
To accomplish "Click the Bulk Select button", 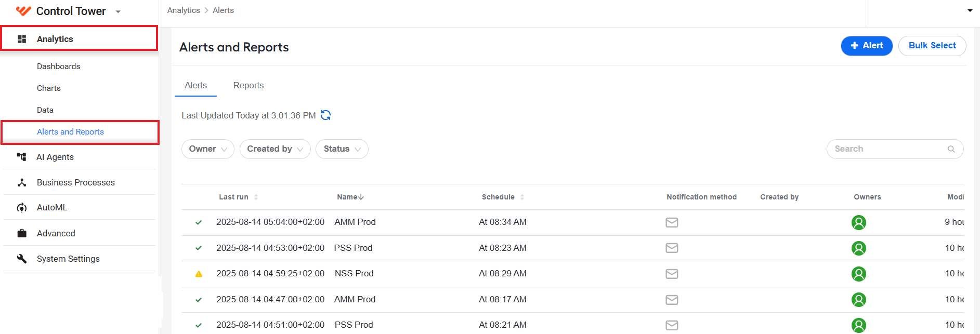I will click(932, 46).
